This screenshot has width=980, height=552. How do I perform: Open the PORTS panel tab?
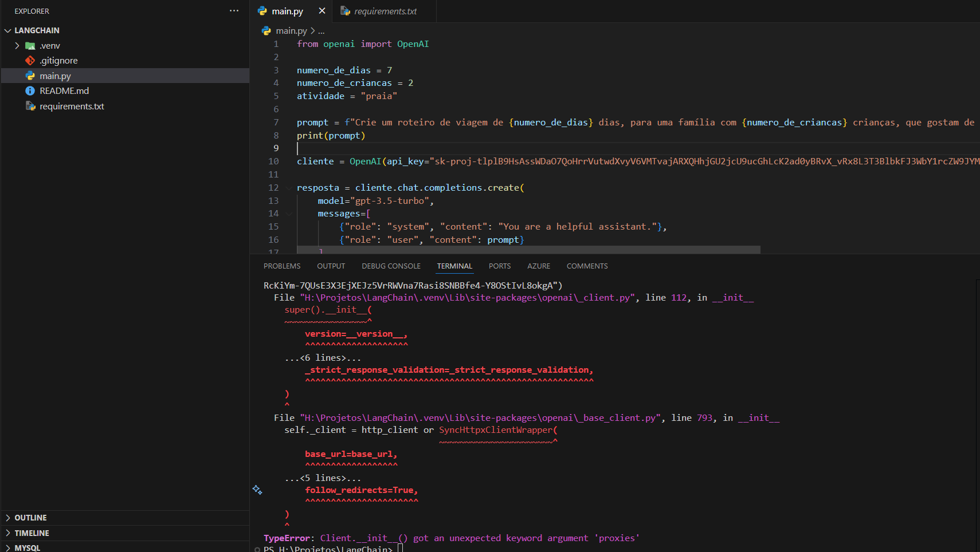tap(500, 266)
